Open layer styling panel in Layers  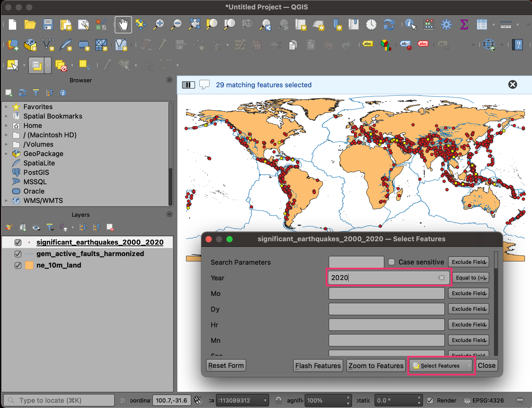pos(9,227)
